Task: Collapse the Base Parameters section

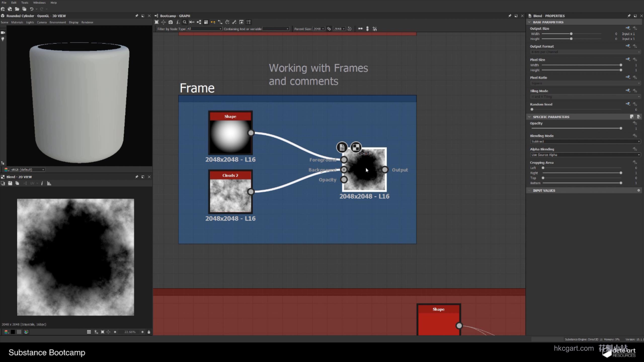Action: [x=529, y=22]
